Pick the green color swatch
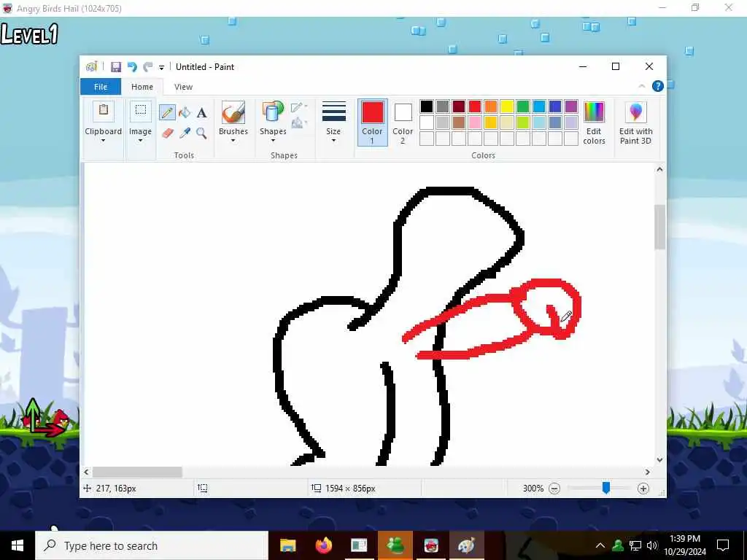The image size is (747, 560). coord(522,106)
